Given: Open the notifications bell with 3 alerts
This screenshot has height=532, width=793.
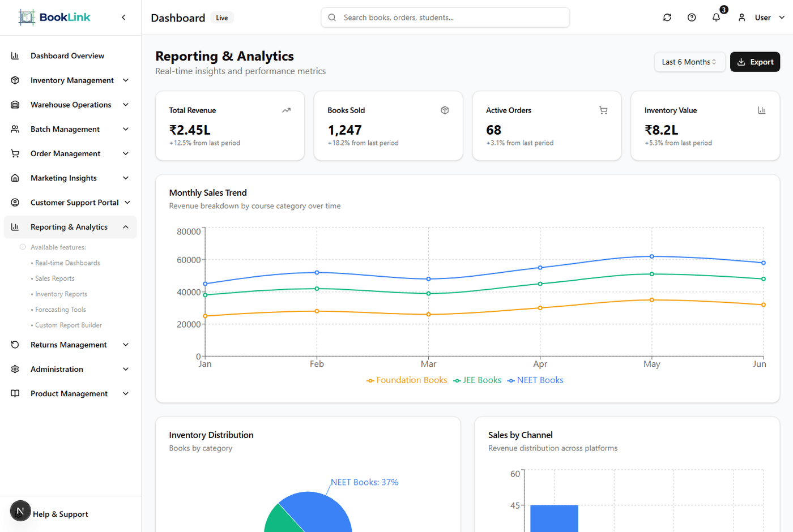Looking at the screenshot, I should click(716, 18).
